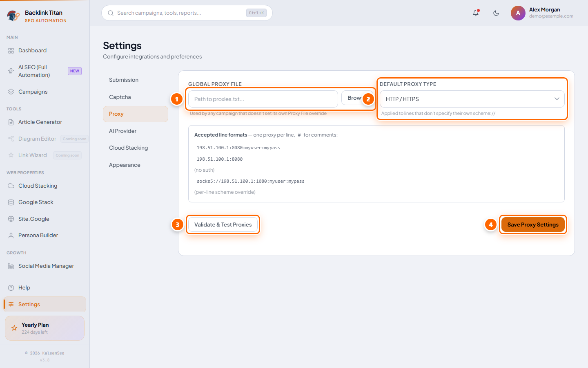
Task: Open Alex Morgan profile avatar
Action: tap(518, 13)
